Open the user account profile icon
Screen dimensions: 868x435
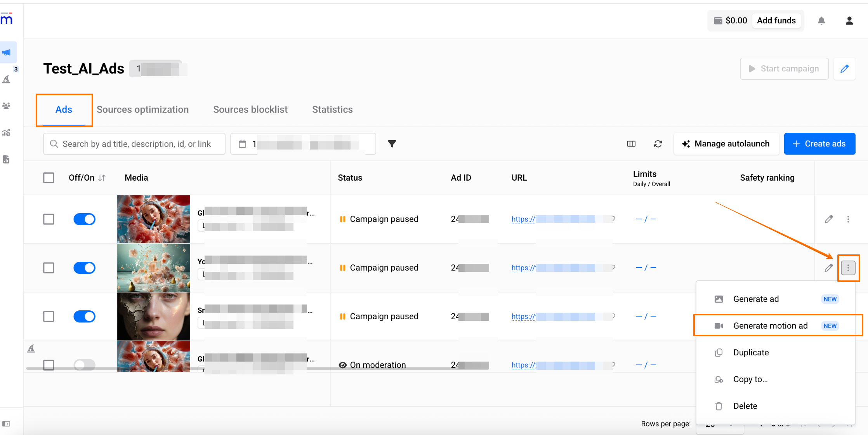click(849, 21)
